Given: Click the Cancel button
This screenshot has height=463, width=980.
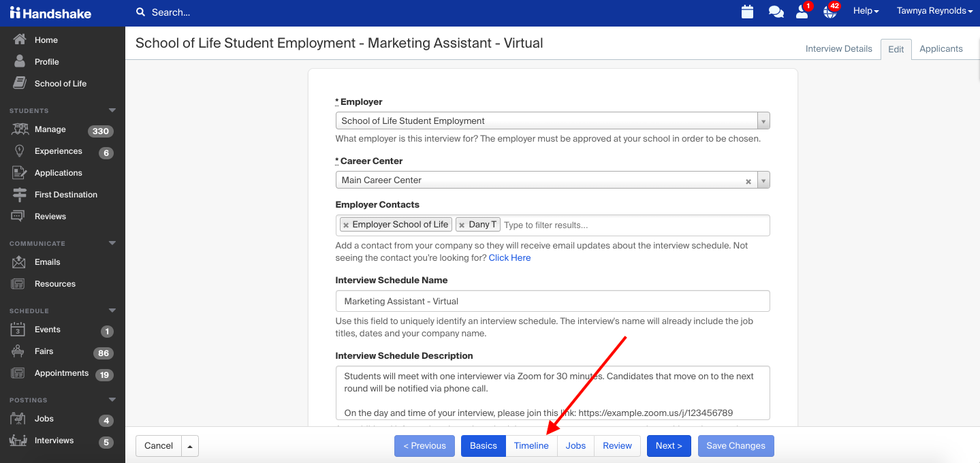Looking at the screenshot, I should (x=159, y=446).
